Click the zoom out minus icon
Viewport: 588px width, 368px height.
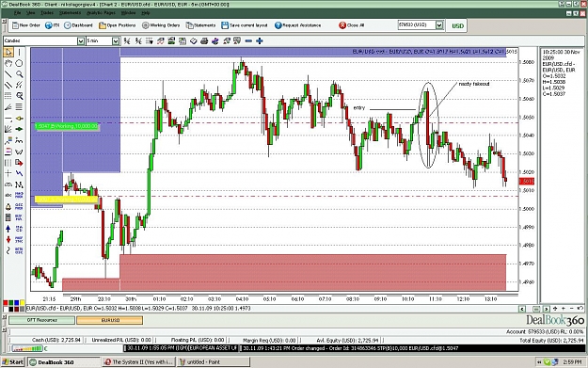248,40
